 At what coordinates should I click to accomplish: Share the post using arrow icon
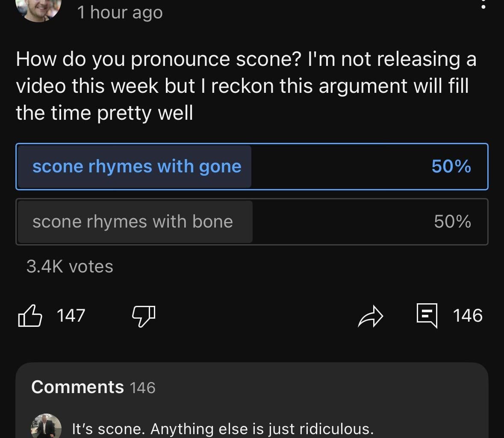[370, 317]
